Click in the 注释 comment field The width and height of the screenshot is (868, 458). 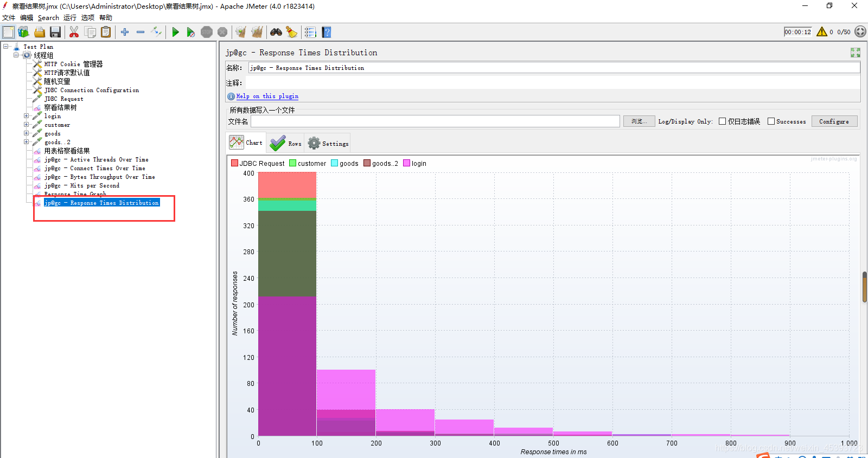[x=553, y=83]
